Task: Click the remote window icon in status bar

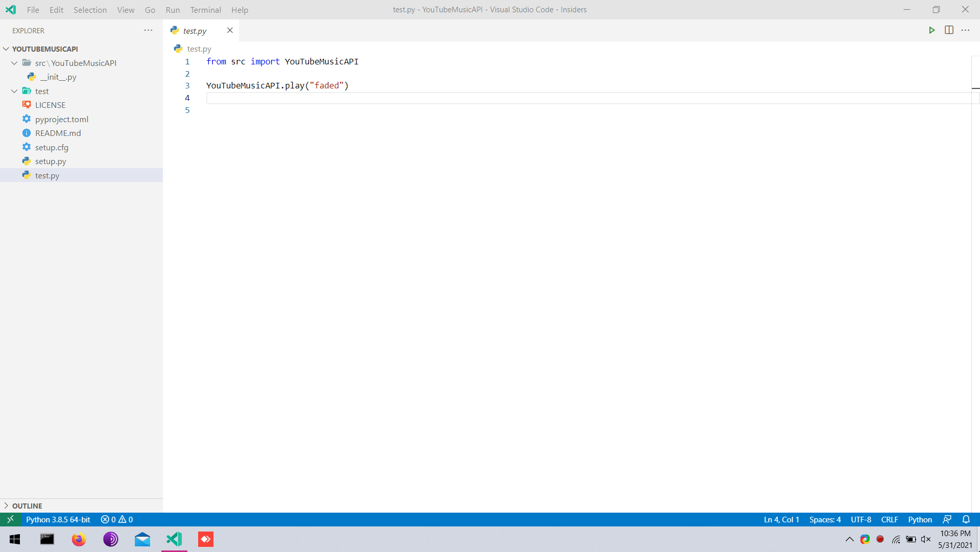Action: (10, 519)
